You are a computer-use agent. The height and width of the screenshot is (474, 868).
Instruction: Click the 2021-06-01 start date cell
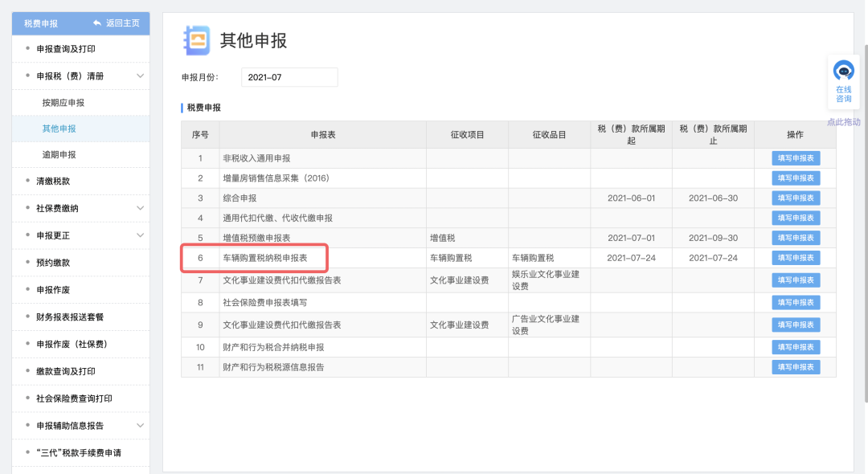tap(631, 198)
